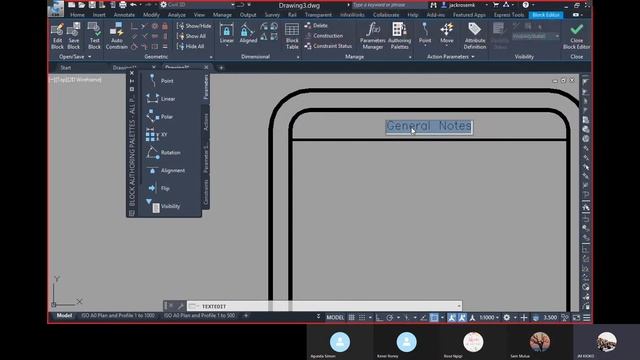Click Close Block Editor checkmark
The width and height of the screenshot is (640, 360).
coord(576,36)
